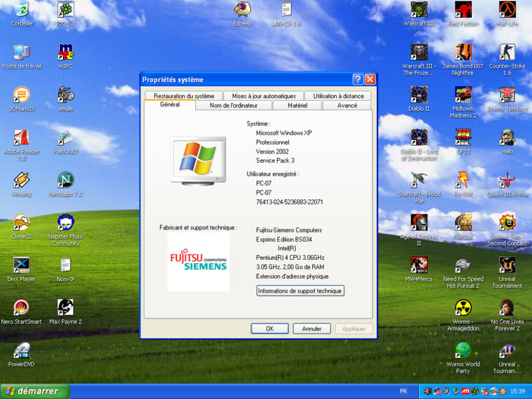The image size is (532, 399).
Task: Open the Matériel tab
Action: pos(297,105)
